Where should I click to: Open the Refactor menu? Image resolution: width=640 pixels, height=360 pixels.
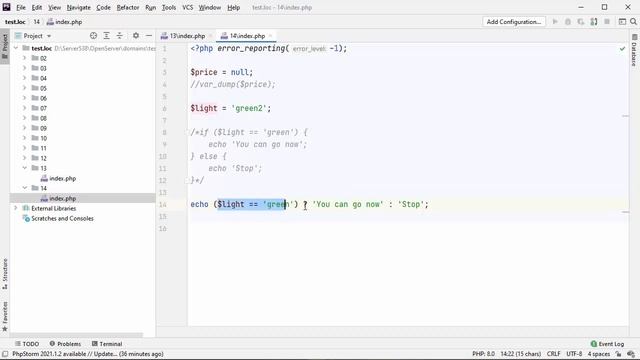point(128,7)
